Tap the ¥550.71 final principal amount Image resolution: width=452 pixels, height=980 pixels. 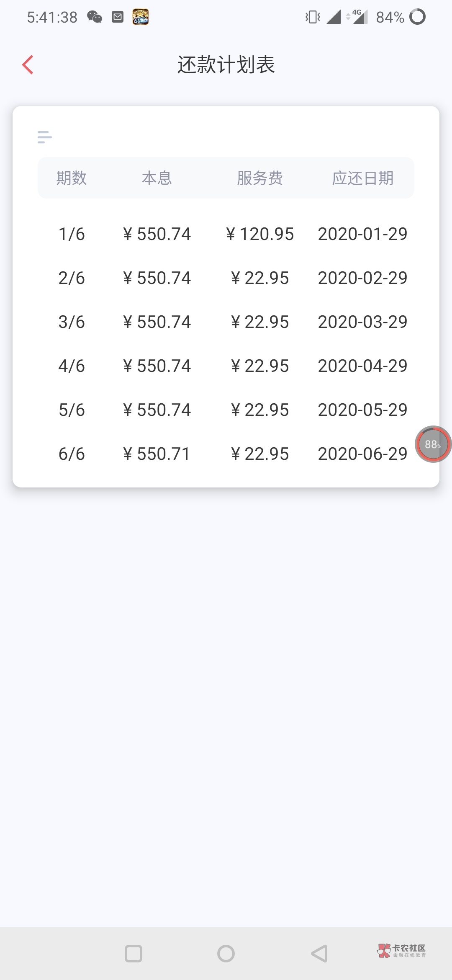click(157, 454)
